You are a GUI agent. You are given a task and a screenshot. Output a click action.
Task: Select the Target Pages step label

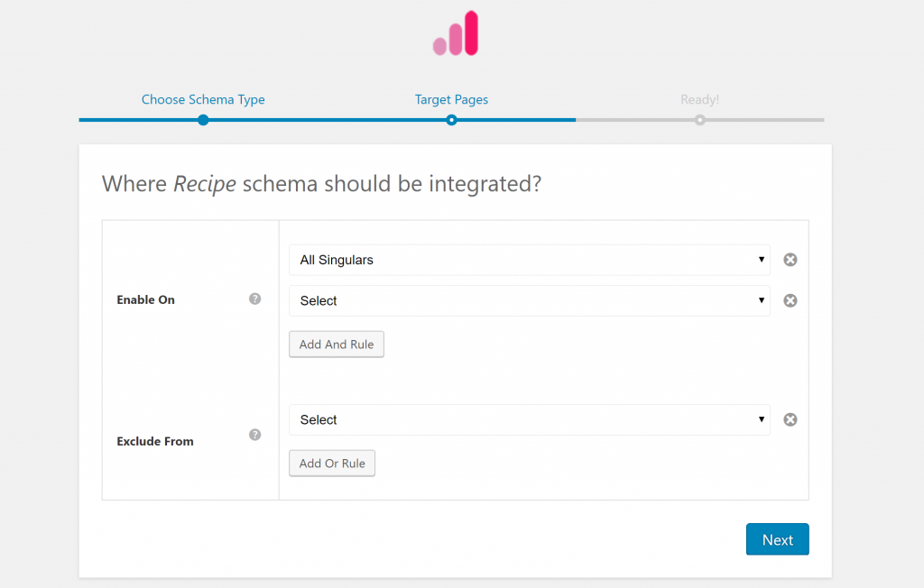[x=451, y=100]
